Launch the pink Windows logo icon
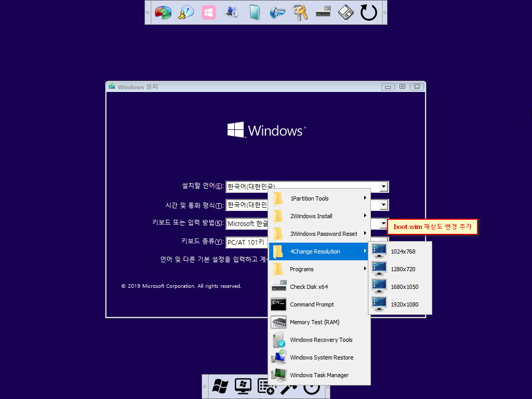This screenshot has height=399, width=532. (209, 13)
